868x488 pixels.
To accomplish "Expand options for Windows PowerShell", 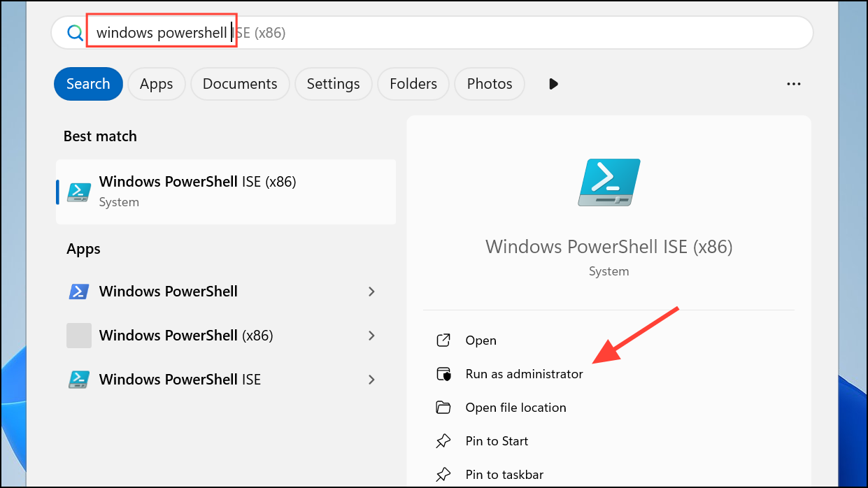I will coord(371,292).
